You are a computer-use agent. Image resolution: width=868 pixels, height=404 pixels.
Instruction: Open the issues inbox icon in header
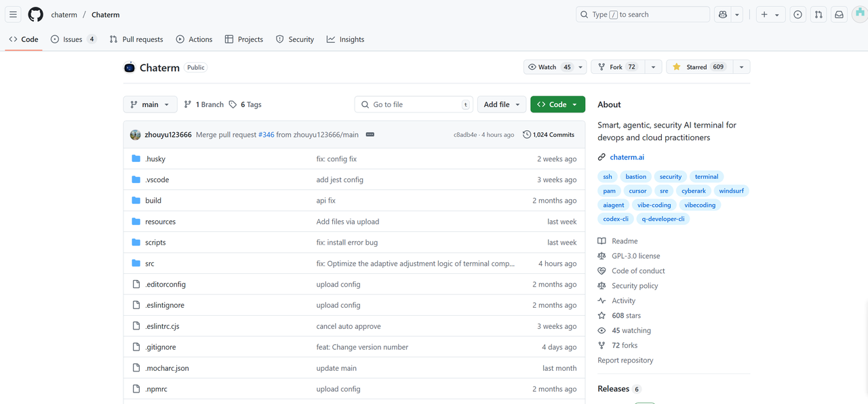click(x=798, y=14)
